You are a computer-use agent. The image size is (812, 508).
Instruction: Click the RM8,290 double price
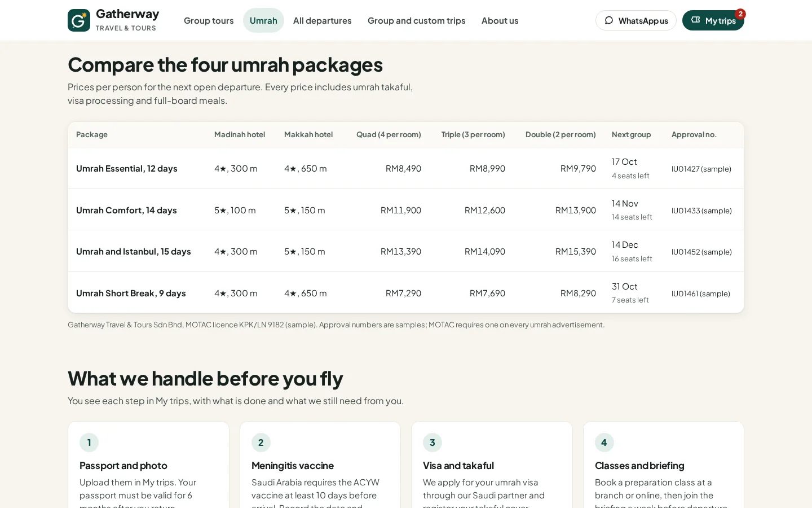578,293
